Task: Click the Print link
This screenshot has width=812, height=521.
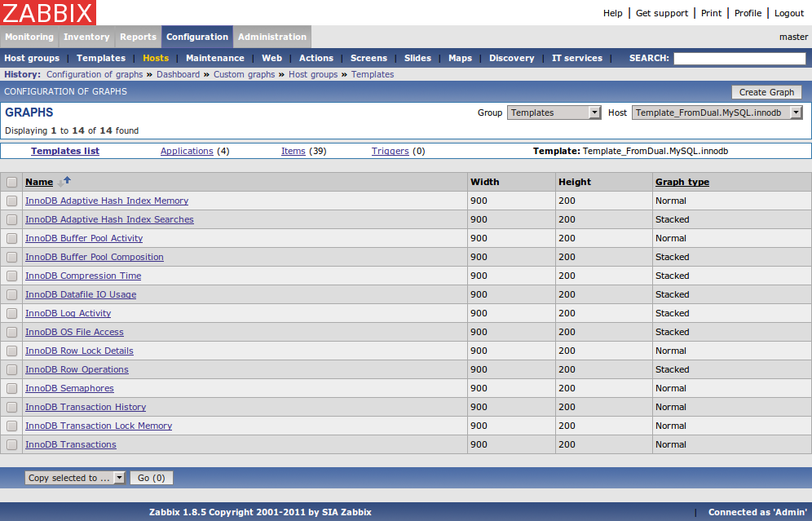Action: (711, 13)
